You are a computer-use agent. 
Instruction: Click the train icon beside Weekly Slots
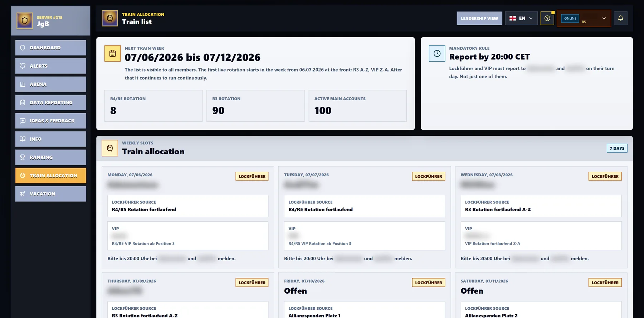(110, 148)
